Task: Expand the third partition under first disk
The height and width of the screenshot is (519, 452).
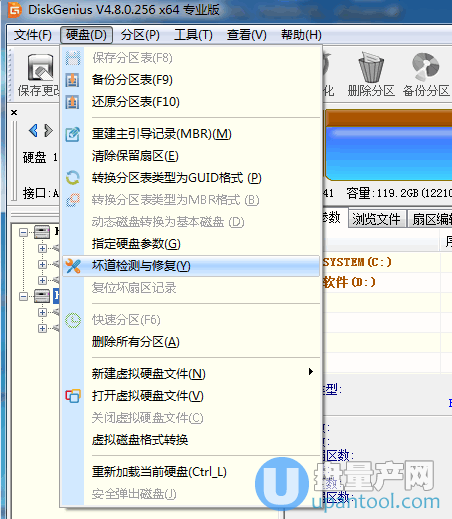Action: pyautogui.click(x=42, y=280)
